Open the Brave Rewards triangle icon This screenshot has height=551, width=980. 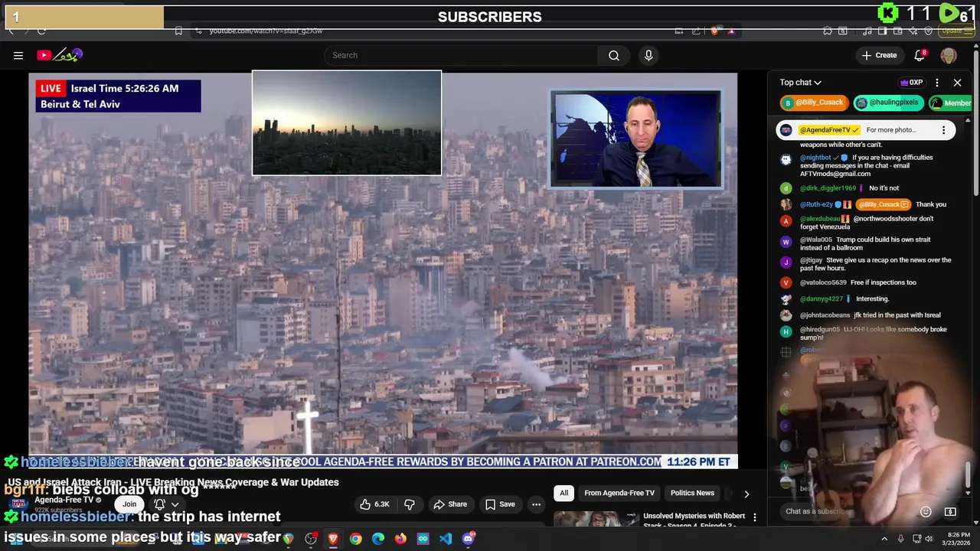731,31
